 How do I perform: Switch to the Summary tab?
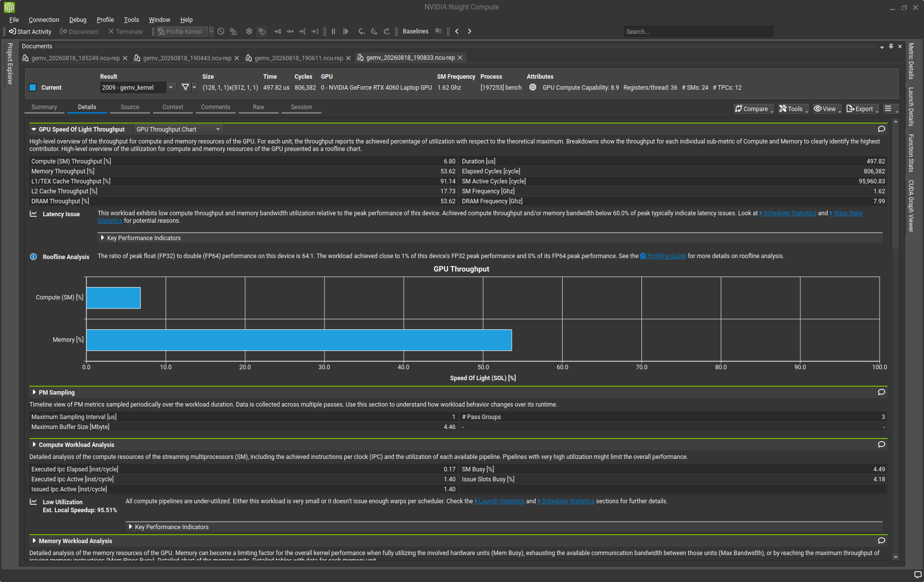(x=44, y=107)
